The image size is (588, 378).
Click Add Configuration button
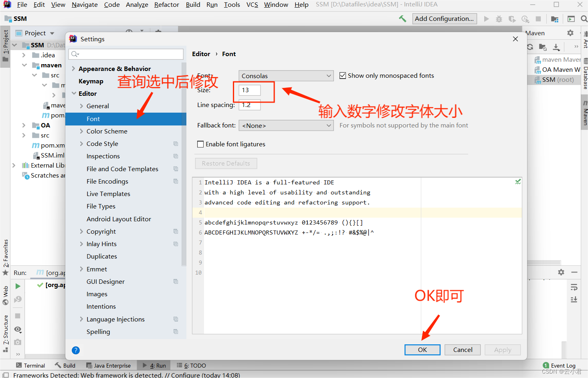[445, 18]
